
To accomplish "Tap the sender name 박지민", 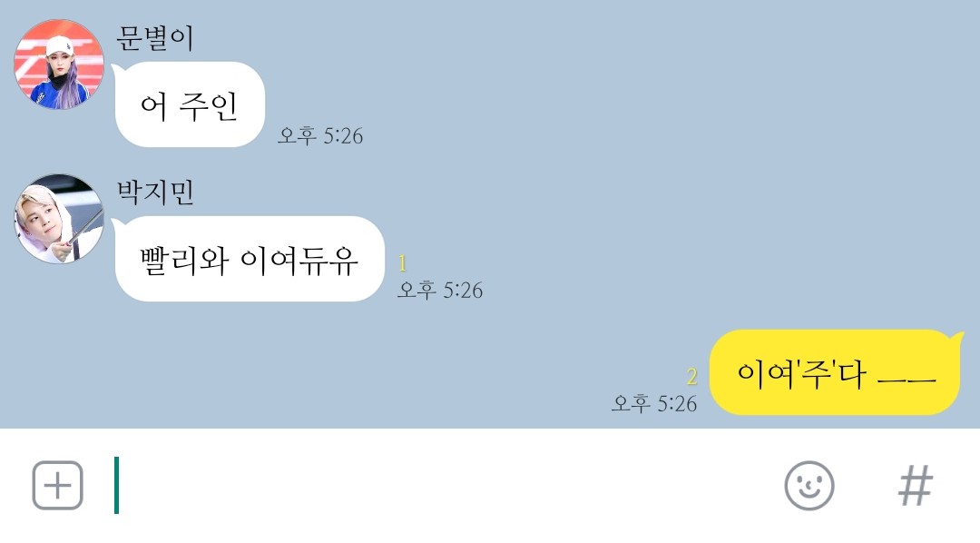I will (155, 193).
